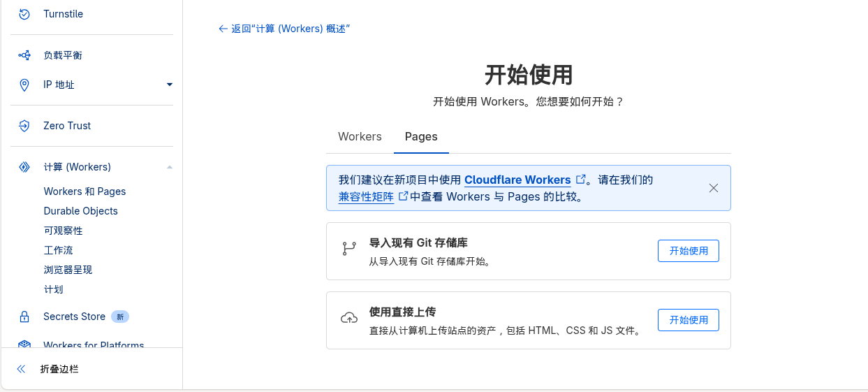Open the 兼容性矩阵 link

click(366, 196)
